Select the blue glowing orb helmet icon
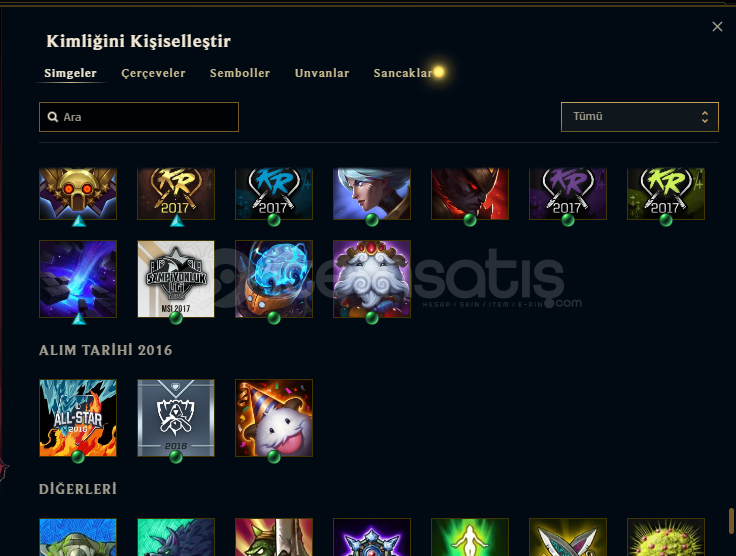Screen dimensions: 736x556 (x=274, y=279)
